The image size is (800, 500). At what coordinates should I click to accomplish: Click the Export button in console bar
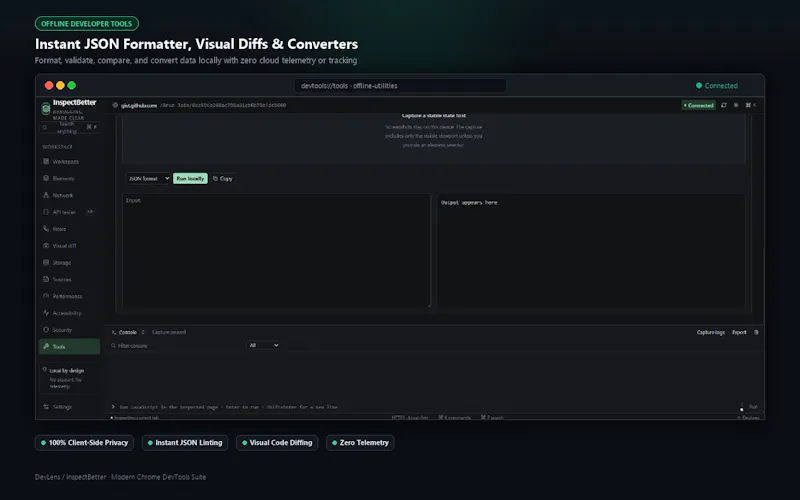(739, 332)
